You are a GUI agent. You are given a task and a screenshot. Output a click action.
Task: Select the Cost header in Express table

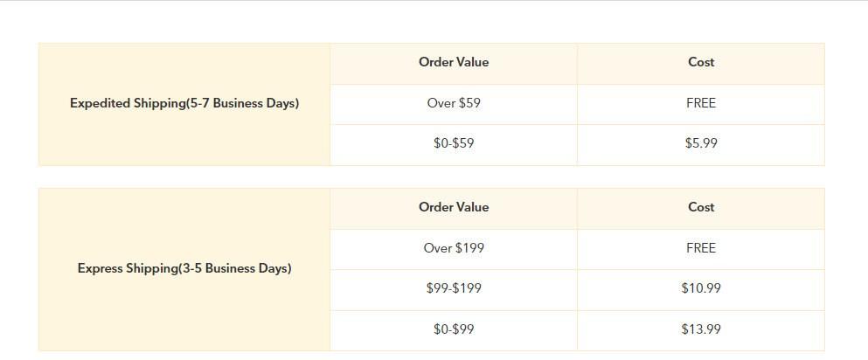point(701,209)
